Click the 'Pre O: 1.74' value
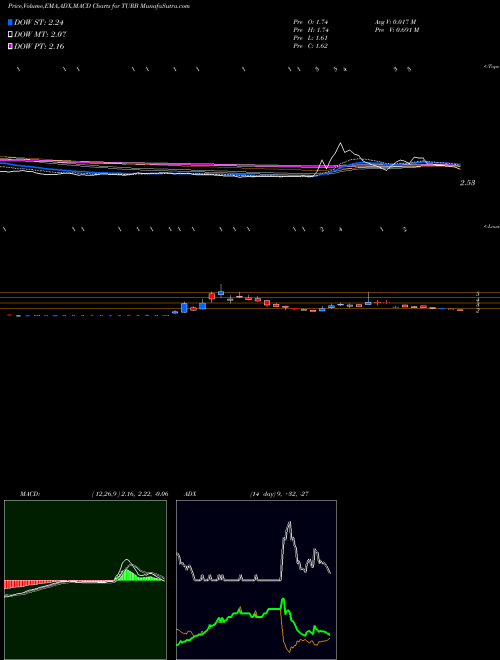The height and width of the screenshot is (660, 500). (x=311, y=22)
